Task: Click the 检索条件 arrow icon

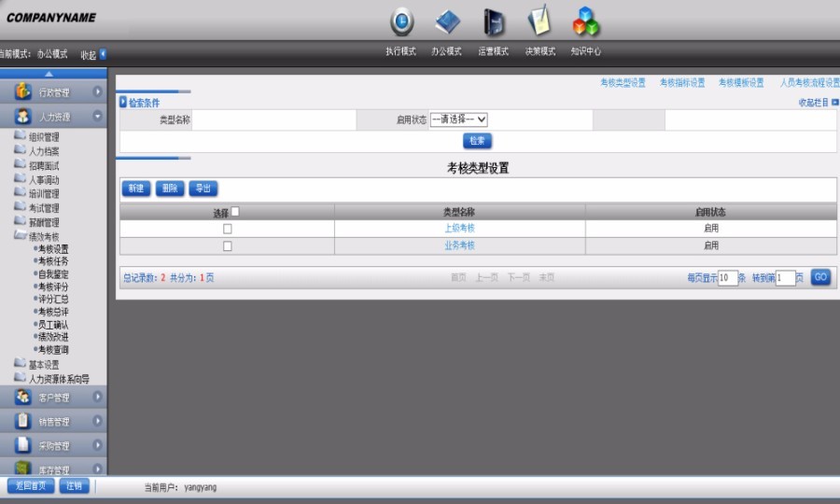Action: click(x=123, y=102)
